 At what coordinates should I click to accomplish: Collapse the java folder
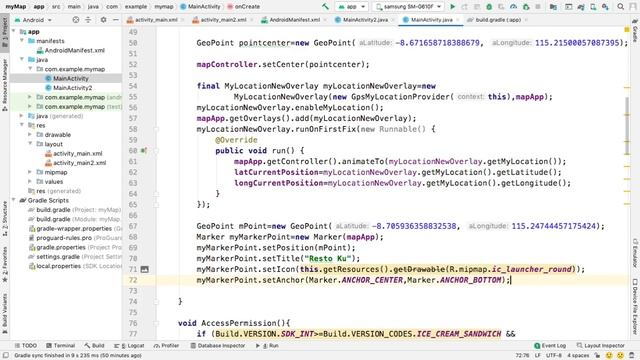pyautogui.click(x=22, y=60)
